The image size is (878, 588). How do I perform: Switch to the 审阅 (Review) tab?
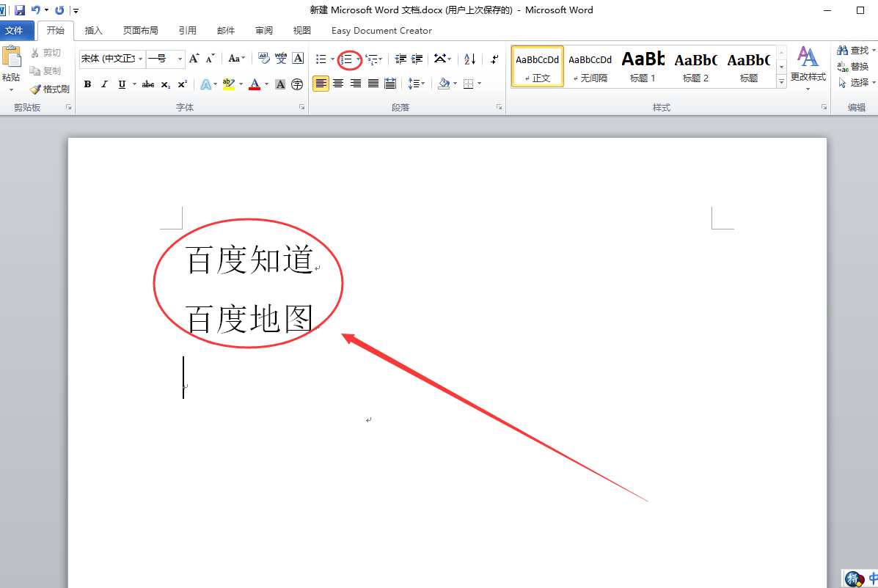[264, 31]
